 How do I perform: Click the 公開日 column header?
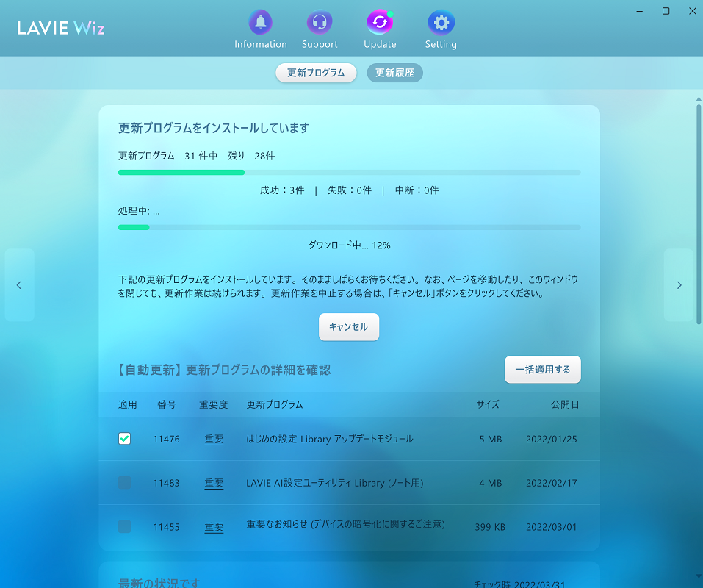tap(565, 404)
